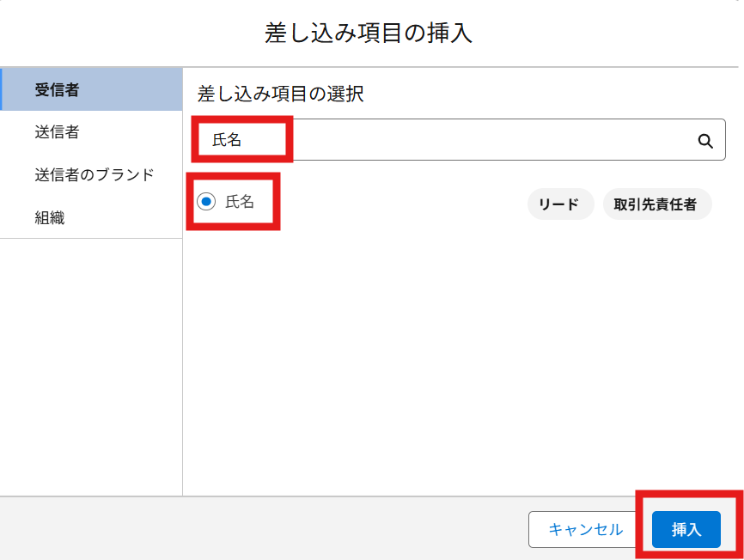Screen dimensions: 744x560
Task: Go to the 組織 category tab
Action: pos(50,217)
